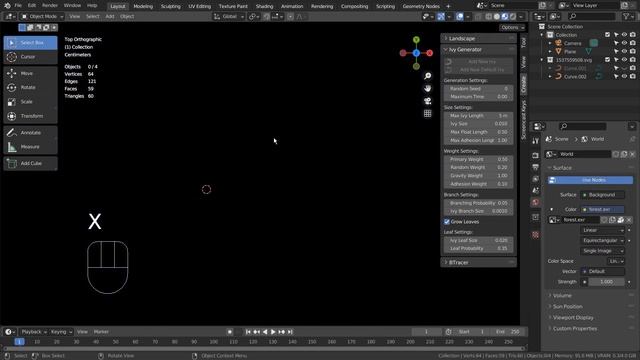Hide Camera using its eye icon

pyautogui.click(x=624, y=43)
